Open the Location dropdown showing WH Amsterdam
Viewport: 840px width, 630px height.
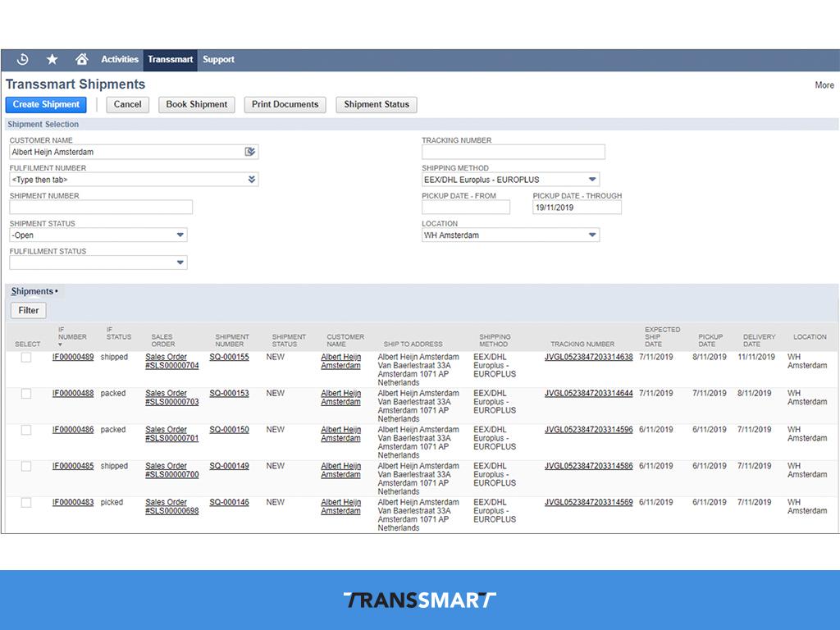coord(592,235)
